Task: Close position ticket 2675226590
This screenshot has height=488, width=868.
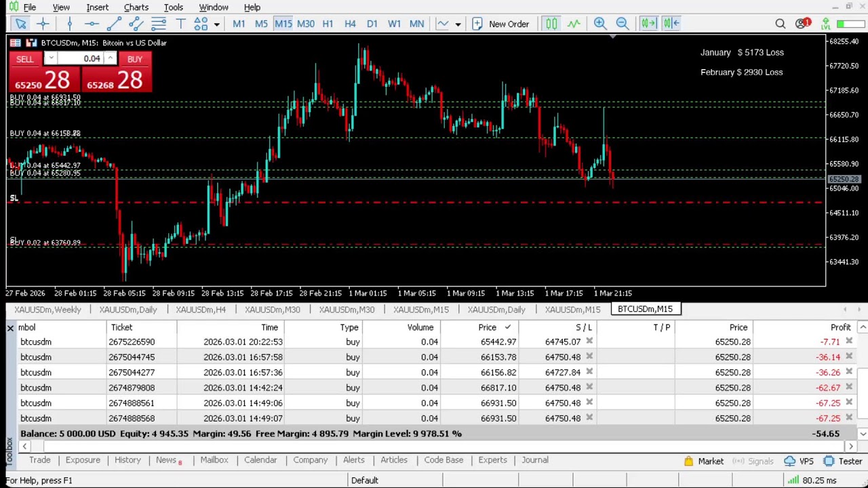Action: [x=849, y=342]
